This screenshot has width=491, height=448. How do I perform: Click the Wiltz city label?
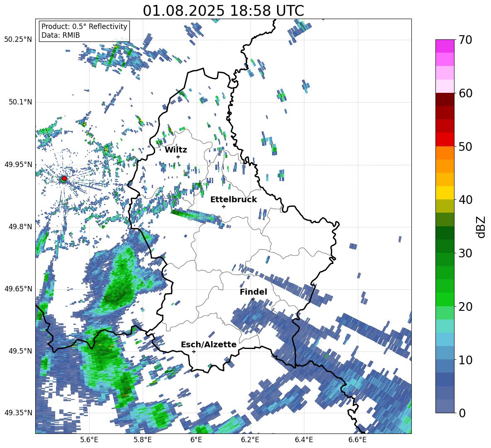pos(176,150)
